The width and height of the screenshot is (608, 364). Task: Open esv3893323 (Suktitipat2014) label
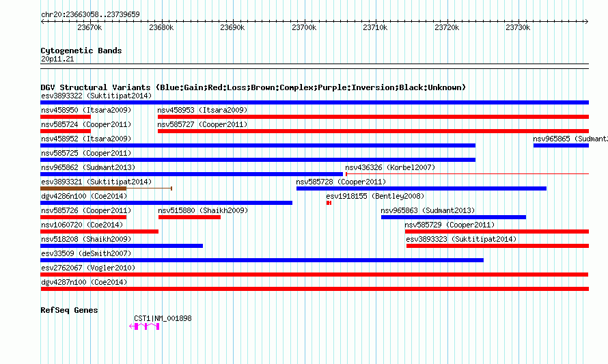(x=461, y=239)
